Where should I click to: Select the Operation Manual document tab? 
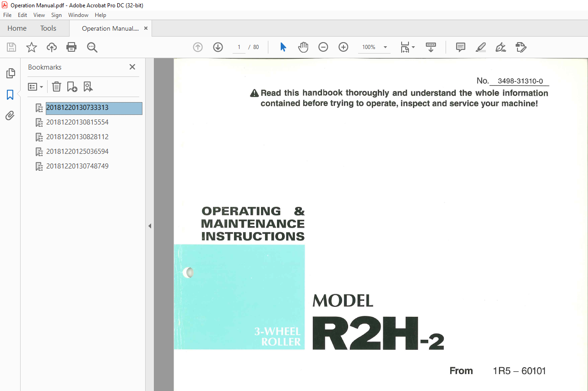(x=110, y=28)
